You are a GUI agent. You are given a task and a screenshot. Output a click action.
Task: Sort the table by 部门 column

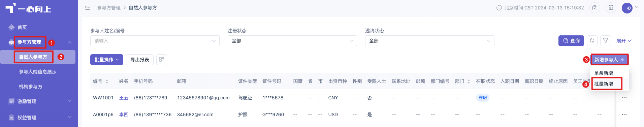click(469, 82)
